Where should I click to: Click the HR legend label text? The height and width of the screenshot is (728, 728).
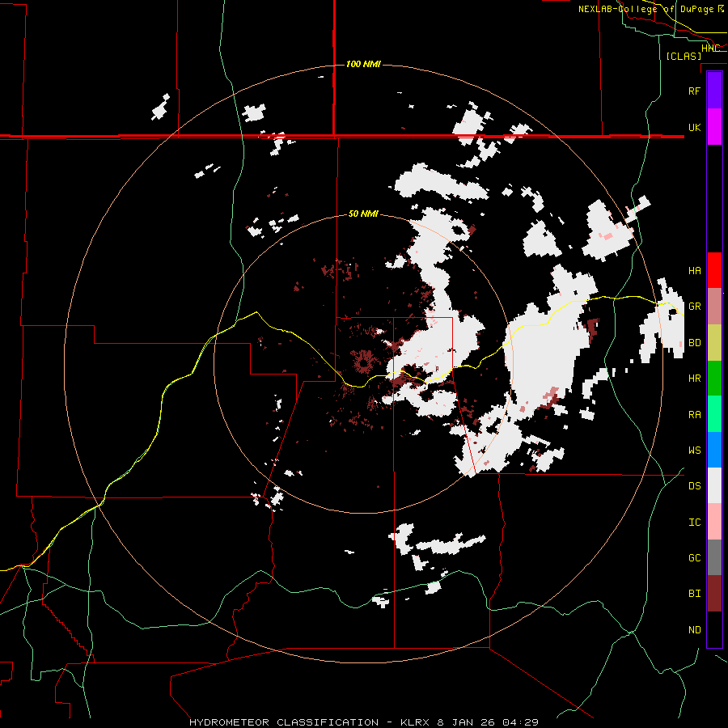pyautogui.click(x=694, y=379)
